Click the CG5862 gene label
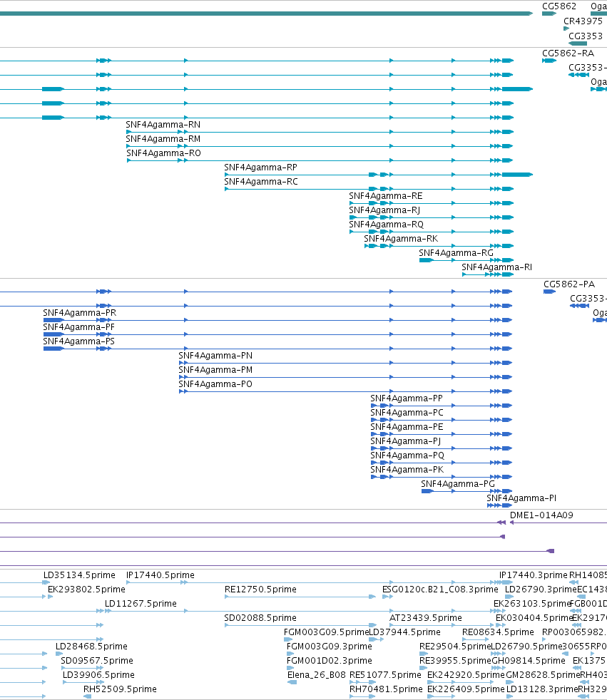 (558, 6)
